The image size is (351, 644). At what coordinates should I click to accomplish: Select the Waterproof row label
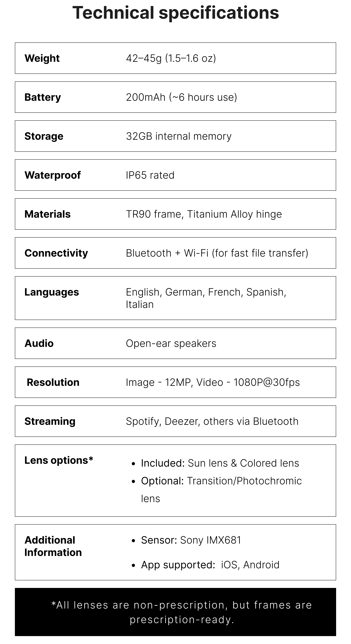[x=52, y=175]
